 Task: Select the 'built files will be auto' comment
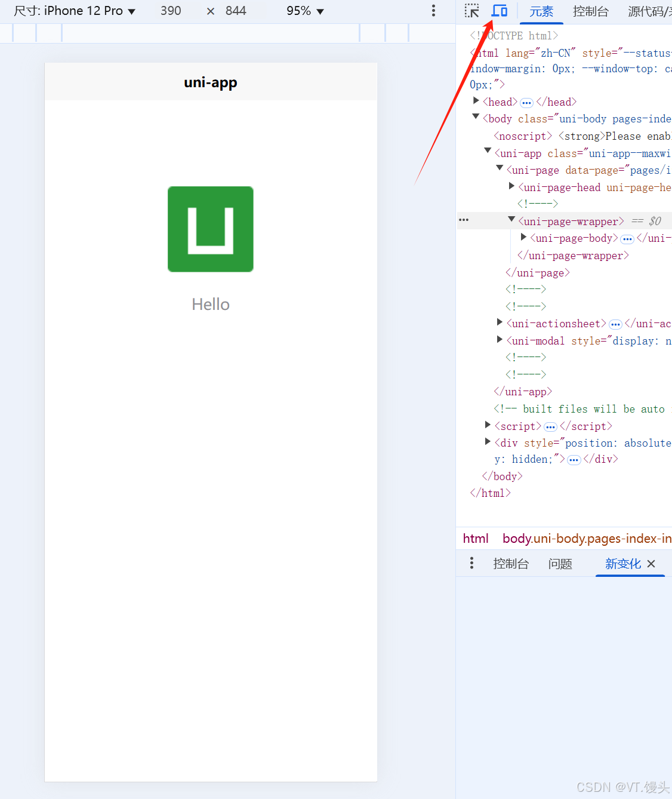click(582, 409)
